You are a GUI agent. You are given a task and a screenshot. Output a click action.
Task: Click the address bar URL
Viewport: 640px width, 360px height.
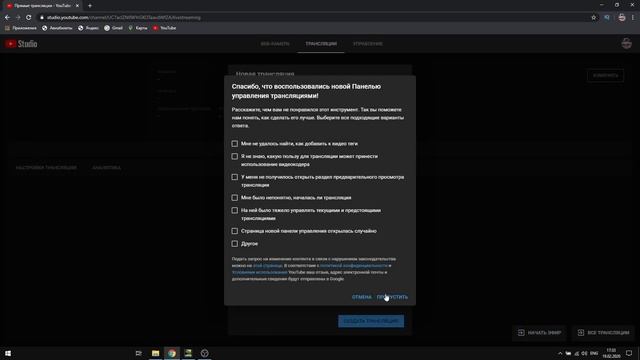(x=124, y=18)
